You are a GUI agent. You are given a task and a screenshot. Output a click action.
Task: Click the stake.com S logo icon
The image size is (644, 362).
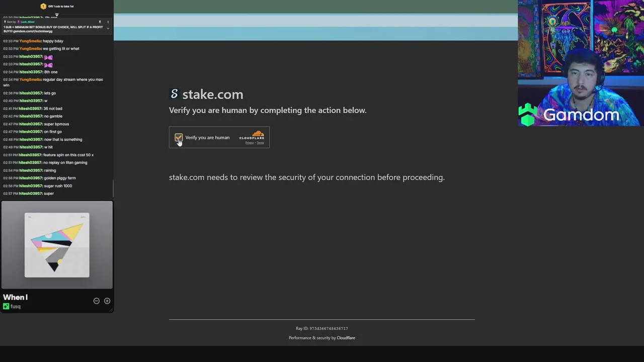[x=174, y=94]
